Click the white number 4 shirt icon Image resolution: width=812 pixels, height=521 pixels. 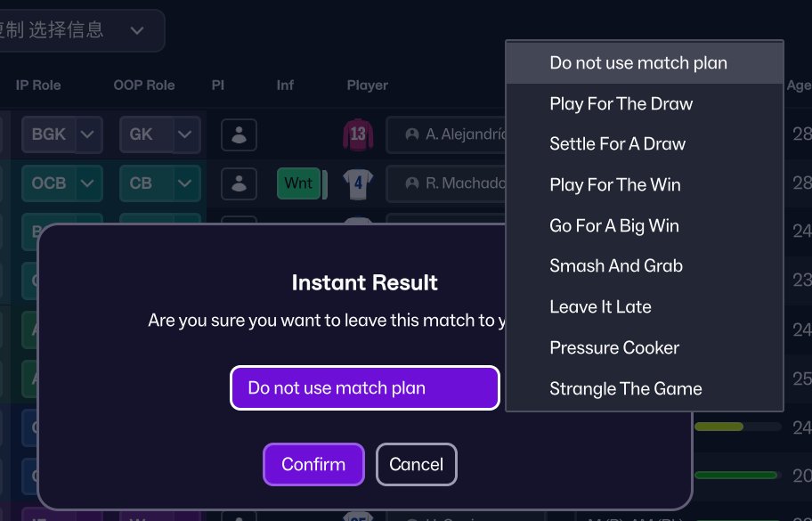(355, 183)
